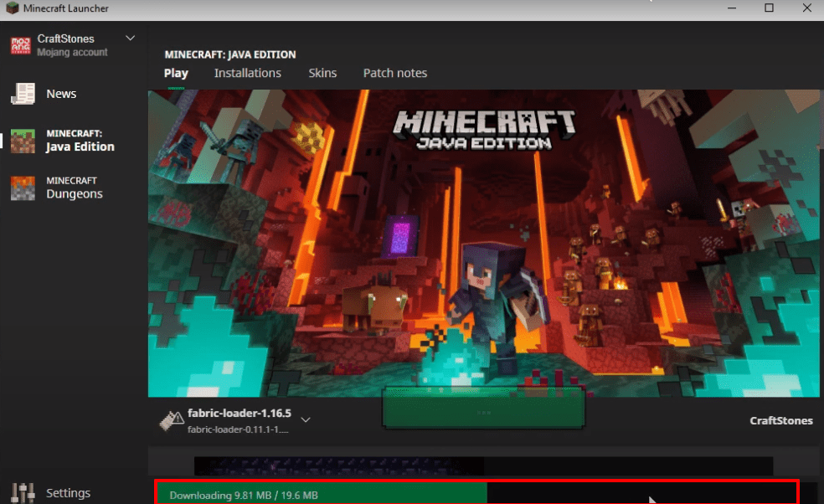Image resolution: width=824 pixels, height=504 pixels.
Task: Maximize the Minecraft Launcher window
Action: point(769,8)
